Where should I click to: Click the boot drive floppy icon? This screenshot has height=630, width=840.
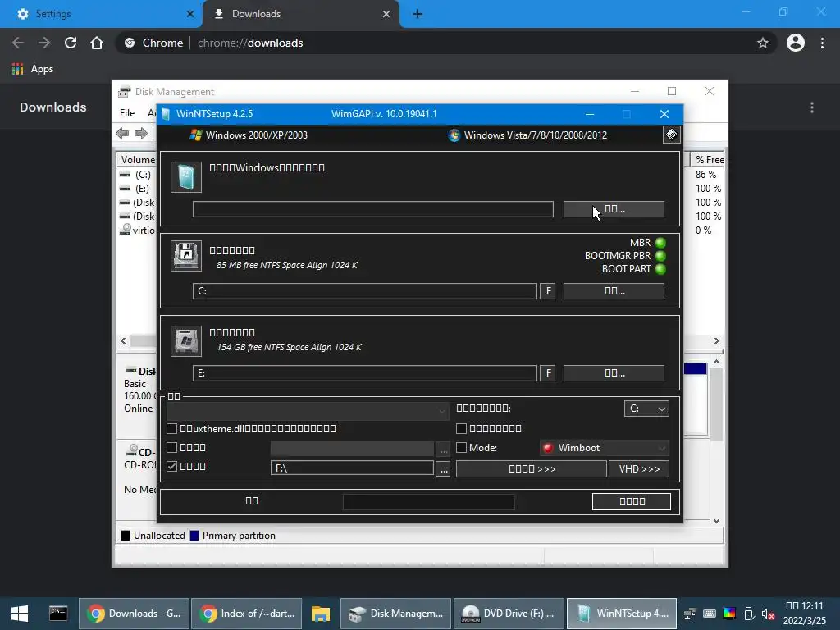(186, 256)
